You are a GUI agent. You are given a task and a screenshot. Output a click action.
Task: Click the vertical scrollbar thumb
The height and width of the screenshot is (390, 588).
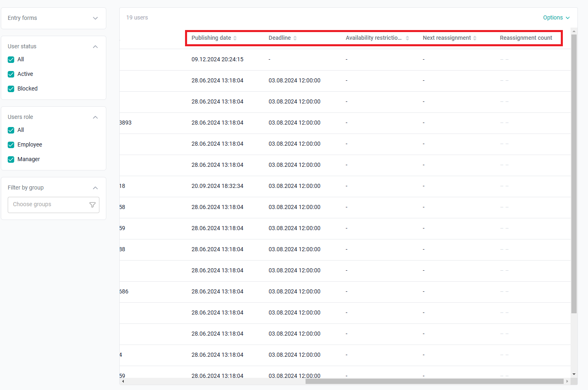(574, 174)
